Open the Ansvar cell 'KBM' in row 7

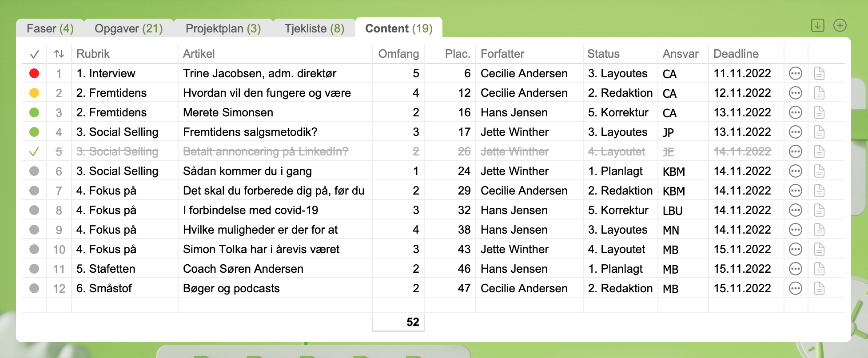coord(673,191)
